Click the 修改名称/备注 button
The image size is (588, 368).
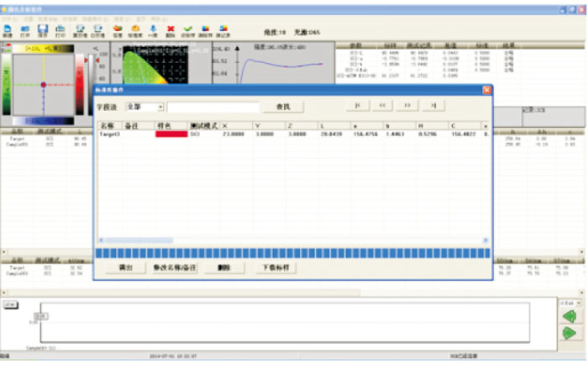coord(175,267)
